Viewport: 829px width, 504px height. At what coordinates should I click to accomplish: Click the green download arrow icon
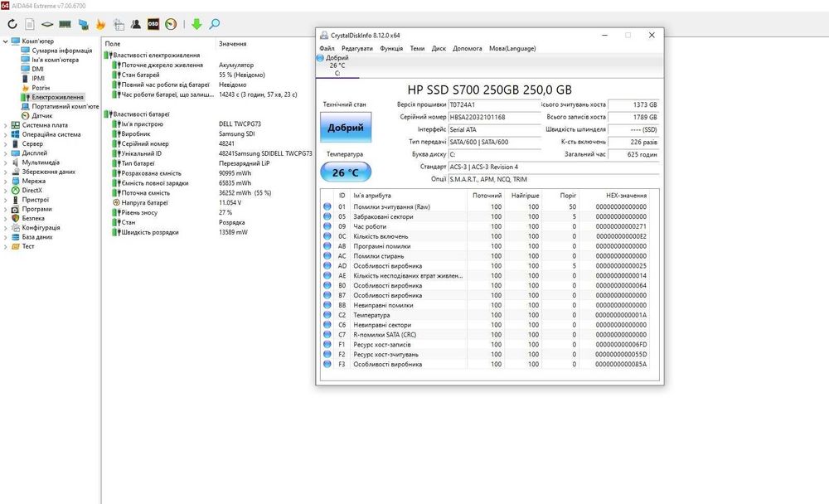tap(196, 24)
